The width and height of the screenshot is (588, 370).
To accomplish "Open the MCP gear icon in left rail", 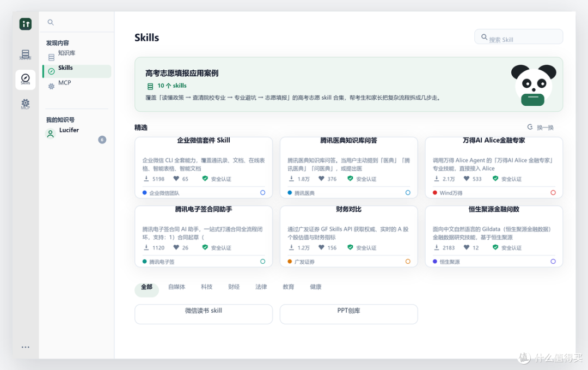I will 26,104.
